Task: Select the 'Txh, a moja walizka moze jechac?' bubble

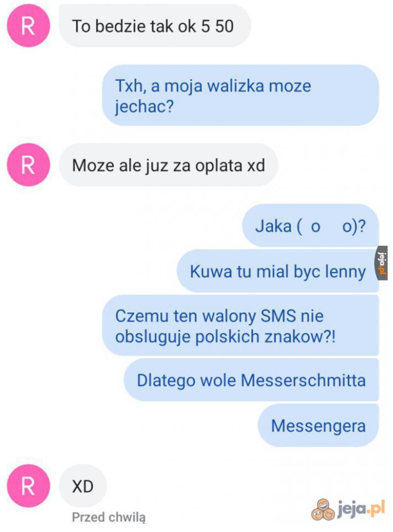Action: [240, 96]
